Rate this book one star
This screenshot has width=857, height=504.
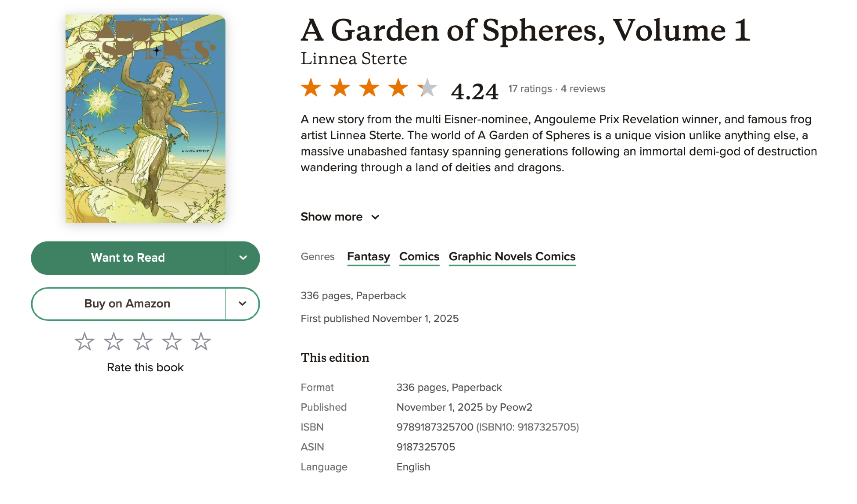point(84,342)
